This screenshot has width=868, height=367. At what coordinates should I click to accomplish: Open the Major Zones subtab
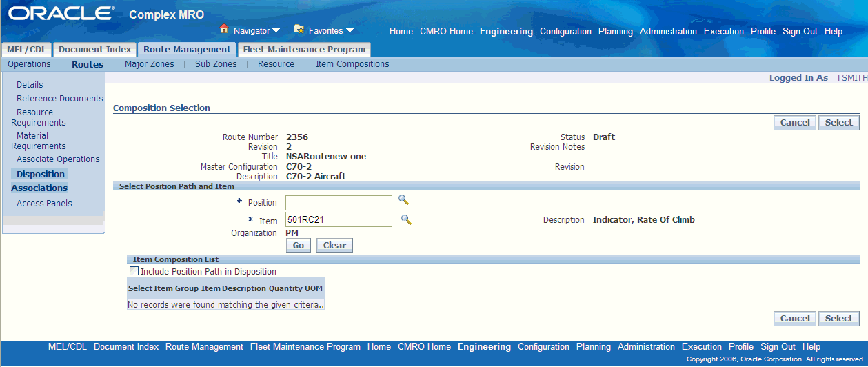click(x=150, y=64)
